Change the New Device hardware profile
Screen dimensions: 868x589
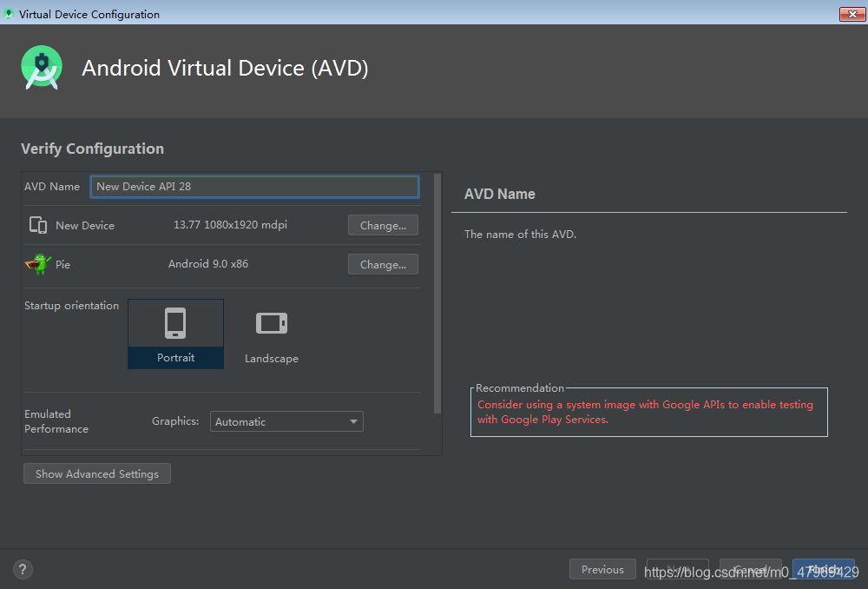point(383,226)
